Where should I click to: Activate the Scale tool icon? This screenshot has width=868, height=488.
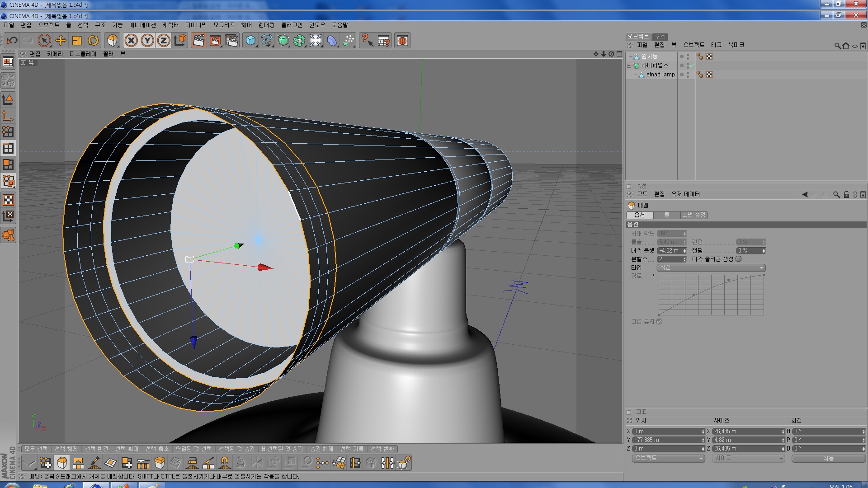77,41
